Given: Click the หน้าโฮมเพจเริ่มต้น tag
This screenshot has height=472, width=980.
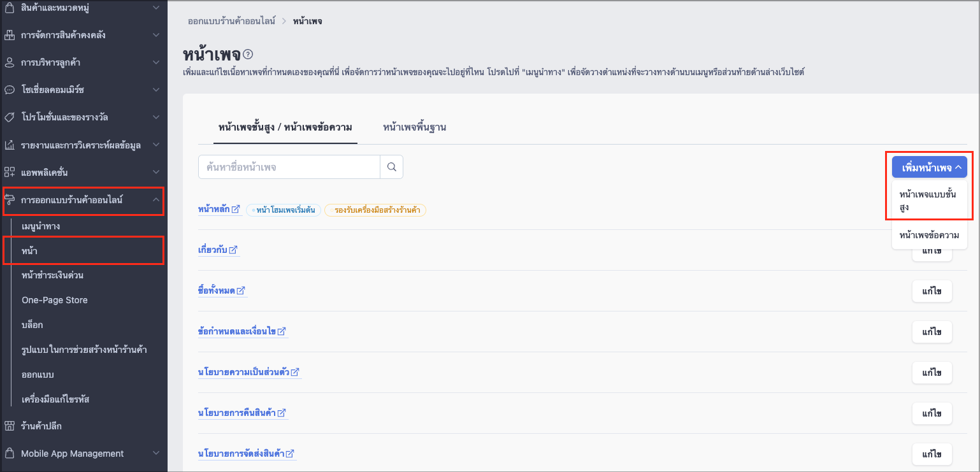Looking at the screenshot, I should coord(284,210).
